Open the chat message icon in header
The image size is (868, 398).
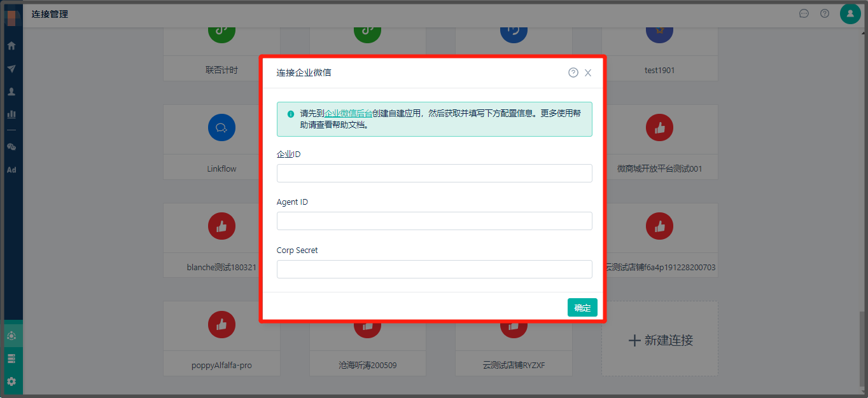point(804,13)
